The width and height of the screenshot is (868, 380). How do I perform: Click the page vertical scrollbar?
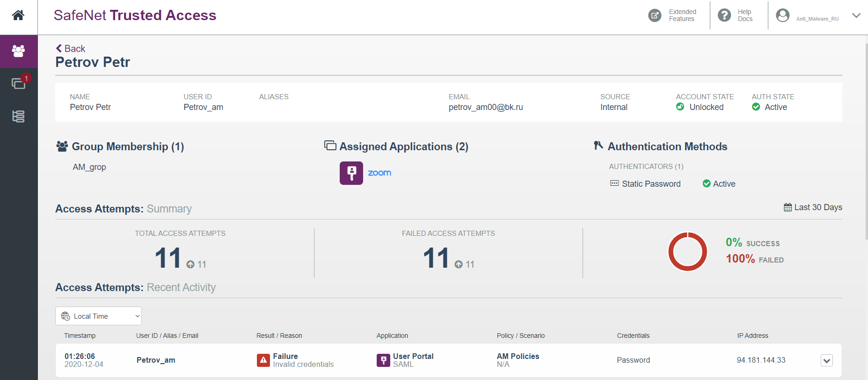tap(866, 140)
